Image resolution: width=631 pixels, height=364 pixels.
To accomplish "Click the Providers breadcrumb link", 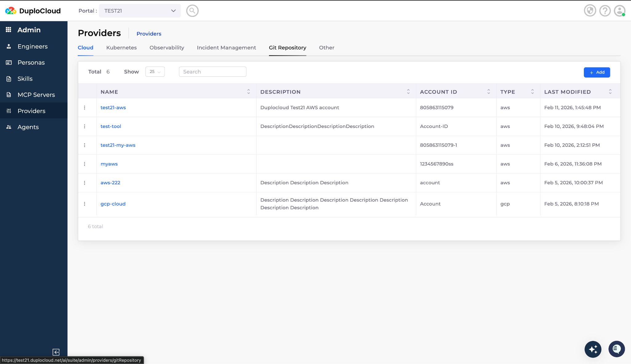I will pyautogui.click(x=149, y=34).
